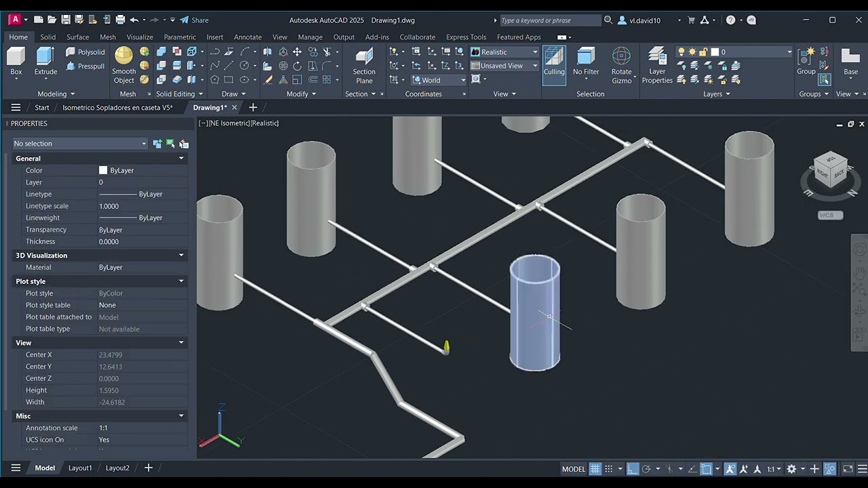Click the MODEL space button
Viewport: 868px width, 488px height.
tap(574, 469)
